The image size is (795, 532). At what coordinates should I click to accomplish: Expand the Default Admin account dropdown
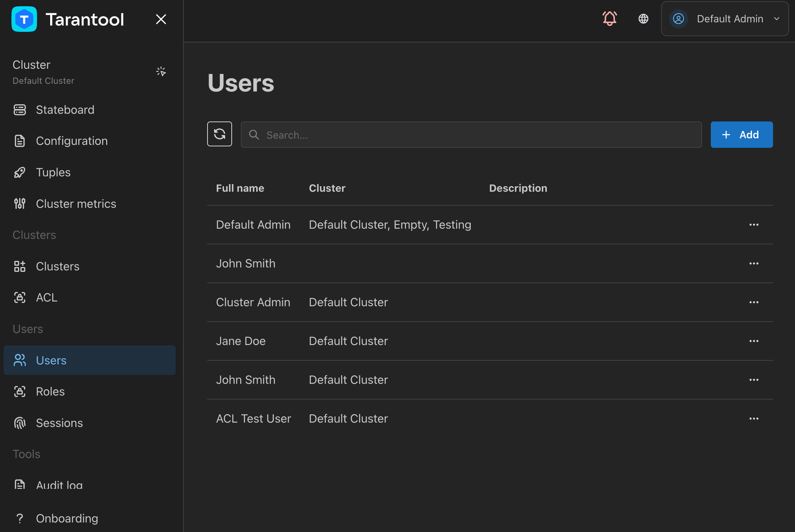click(x=725, y=19)
